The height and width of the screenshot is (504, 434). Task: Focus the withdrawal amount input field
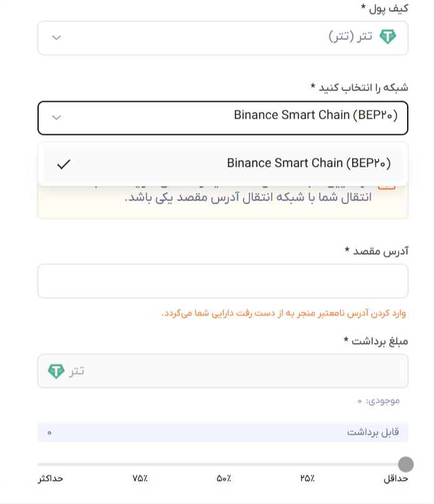223,371
